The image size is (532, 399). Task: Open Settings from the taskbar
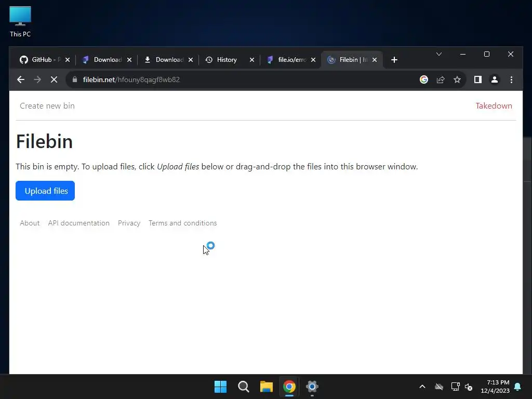coord(312,387)
